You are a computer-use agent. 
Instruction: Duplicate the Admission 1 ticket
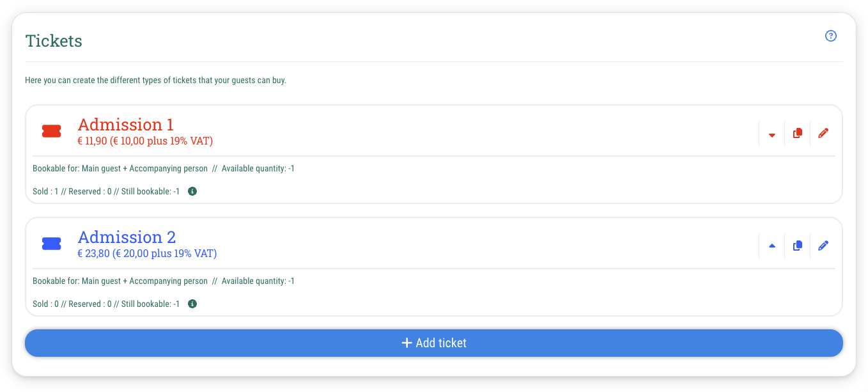pyautogui.click(x=797, y=134)
